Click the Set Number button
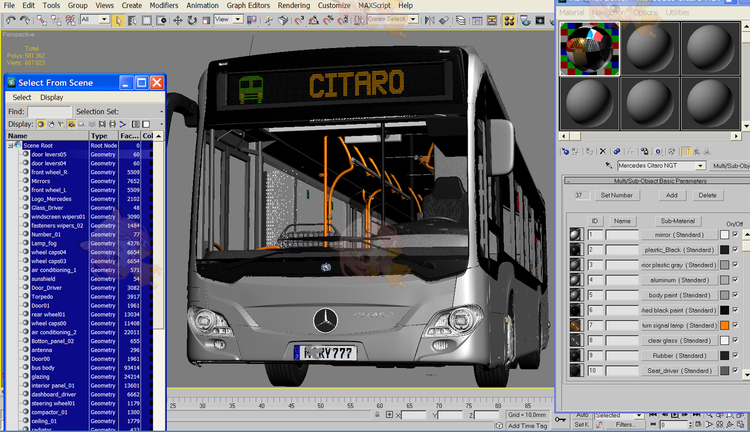Screen dimensions: 750x432 [617, 195]
